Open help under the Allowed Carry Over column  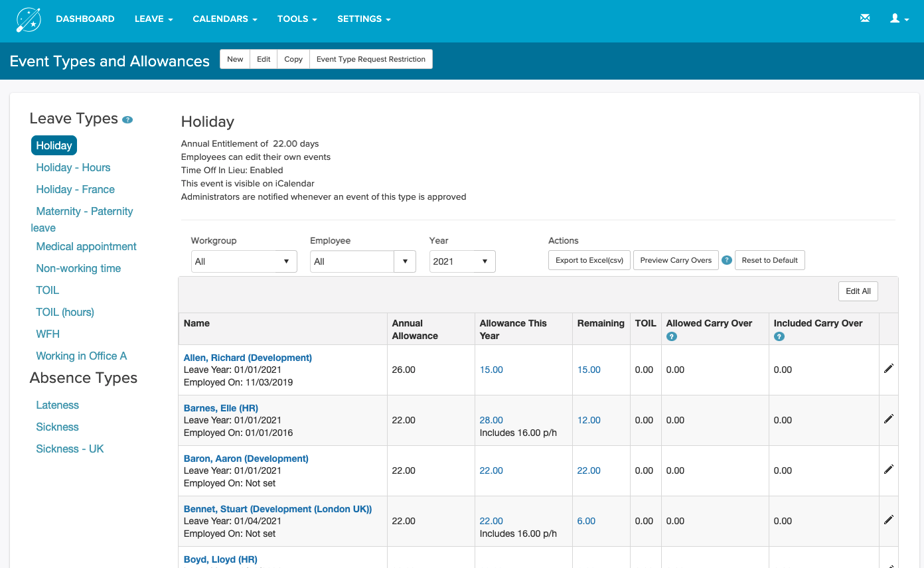[672, 336]
